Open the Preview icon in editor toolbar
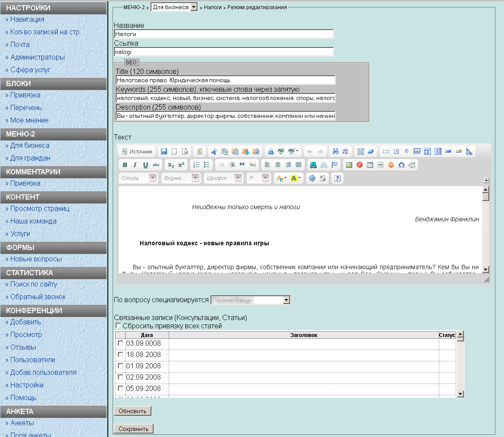 pos(185,151)
